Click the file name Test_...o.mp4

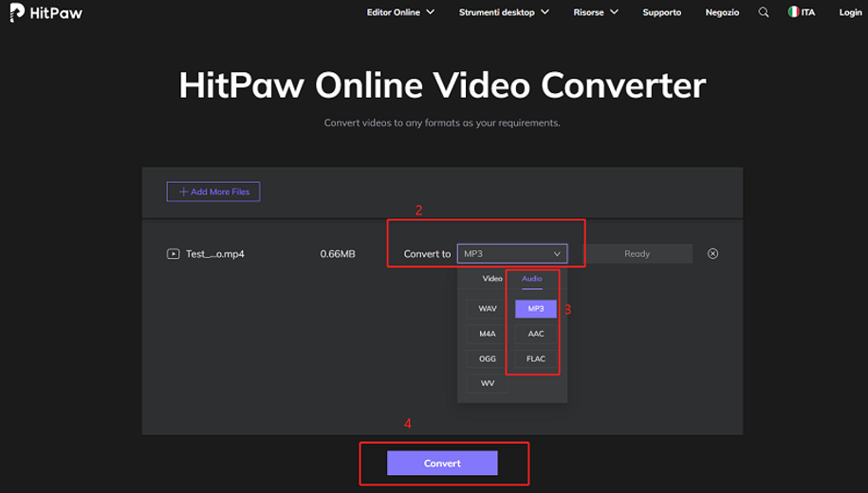(x=214, y=254)
